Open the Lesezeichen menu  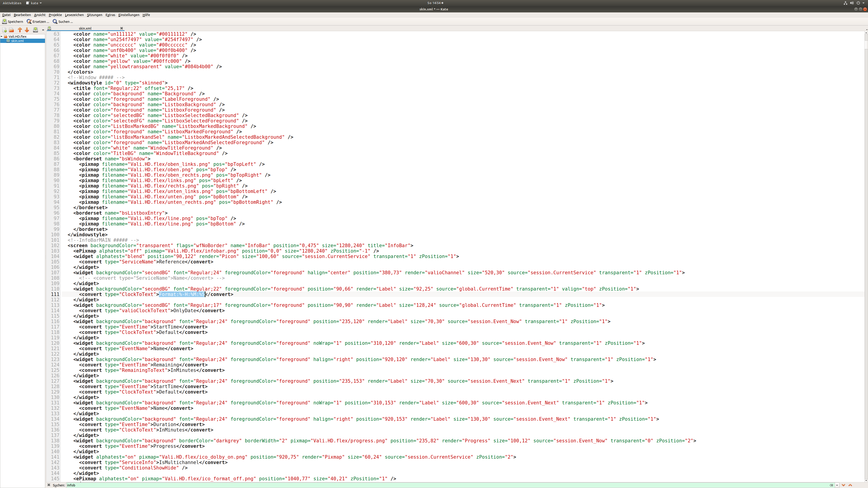coord(74,15)
